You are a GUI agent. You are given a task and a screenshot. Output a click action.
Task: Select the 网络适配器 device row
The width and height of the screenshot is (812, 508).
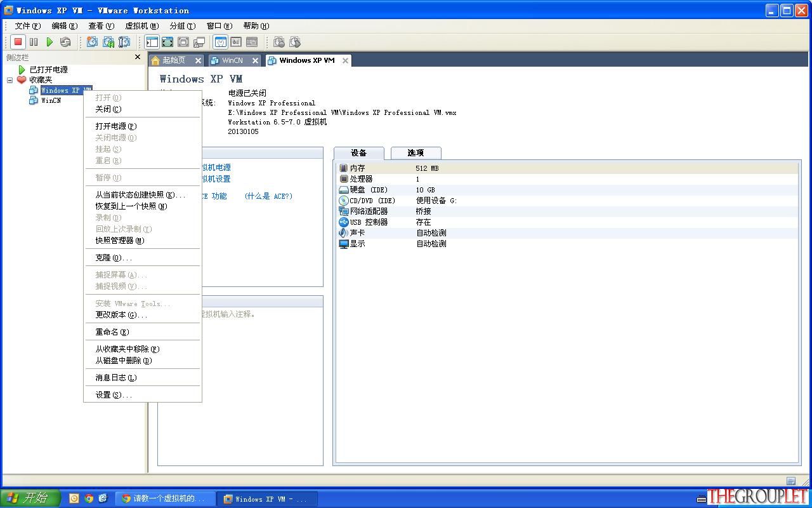[x=568, y=211]
